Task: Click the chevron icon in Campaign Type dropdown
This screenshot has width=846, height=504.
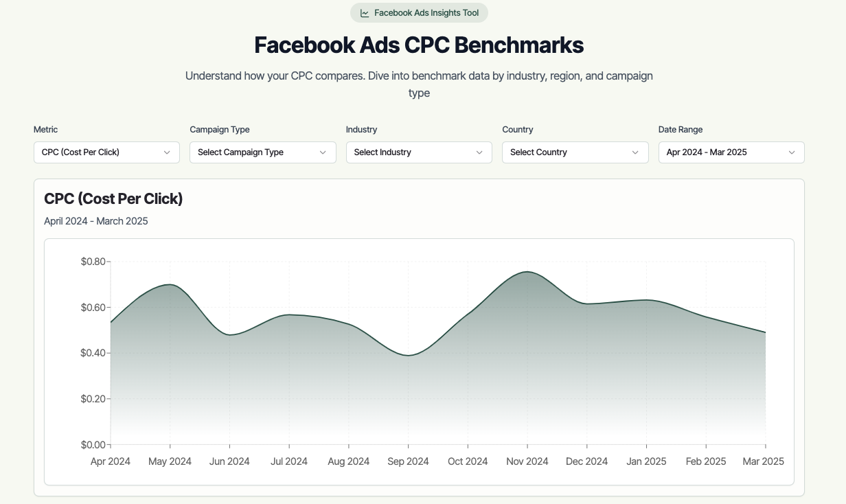Action: pos(323,152)
